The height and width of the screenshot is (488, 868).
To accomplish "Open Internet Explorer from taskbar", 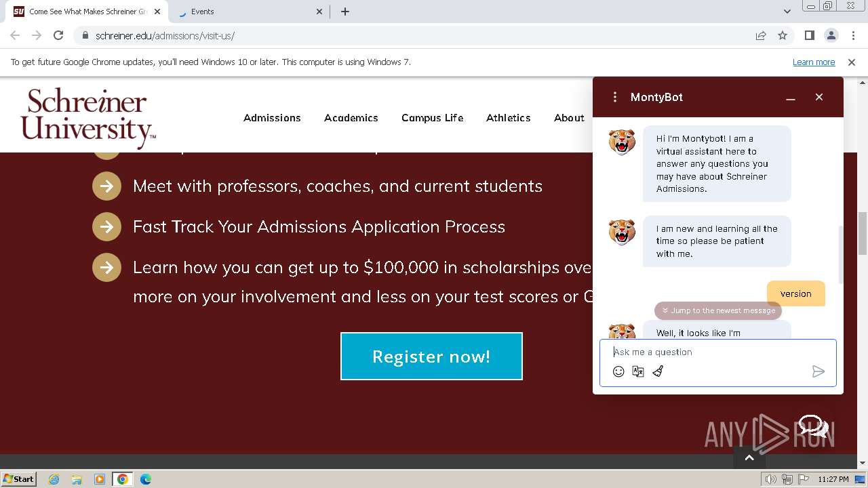I will coord(54,479).
